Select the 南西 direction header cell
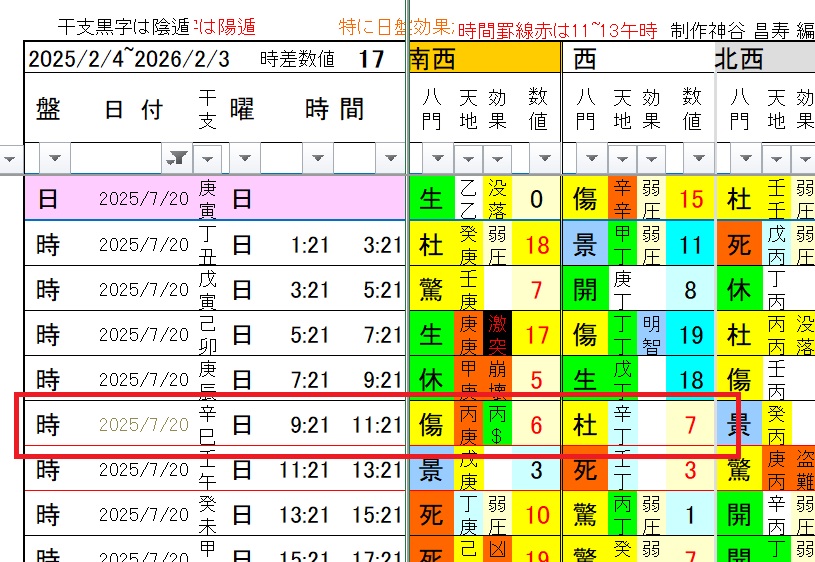The width and height of the screenshot is (815, 562). tap(484, 59)
